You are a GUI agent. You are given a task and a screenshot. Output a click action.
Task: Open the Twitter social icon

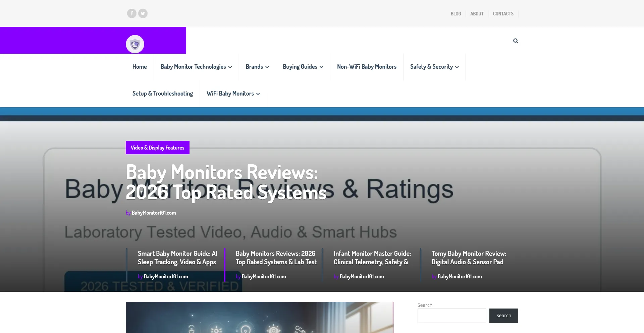click(143, 13)
